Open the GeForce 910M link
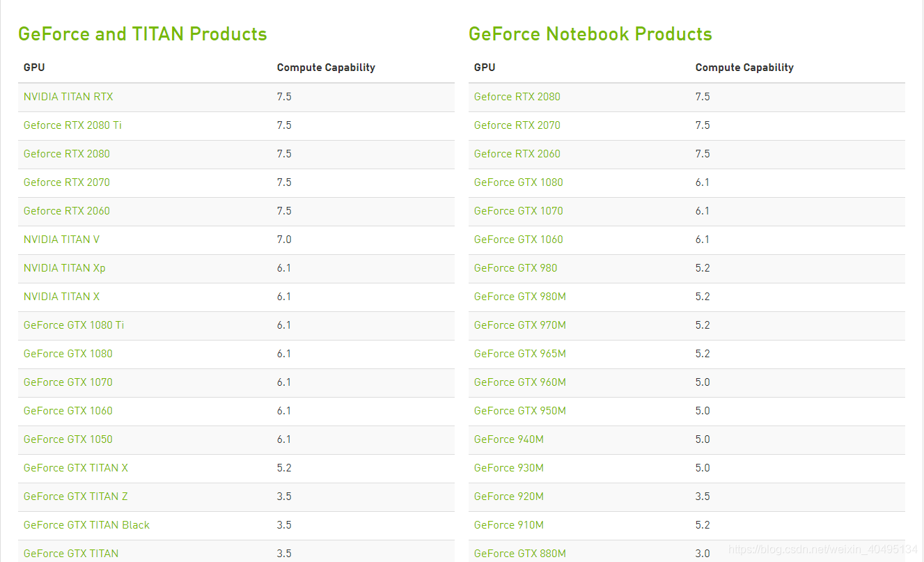This screenshot has height=562, width=924. 509,525
